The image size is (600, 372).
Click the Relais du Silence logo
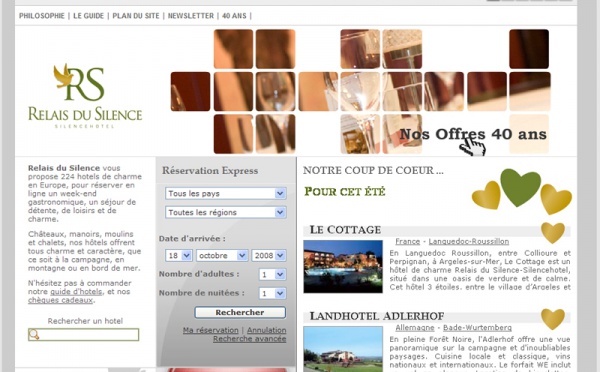85,96
